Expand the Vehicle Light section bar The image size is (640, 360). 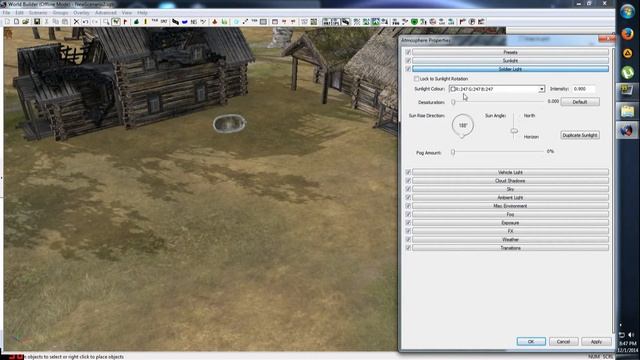[x=510, y=172]
